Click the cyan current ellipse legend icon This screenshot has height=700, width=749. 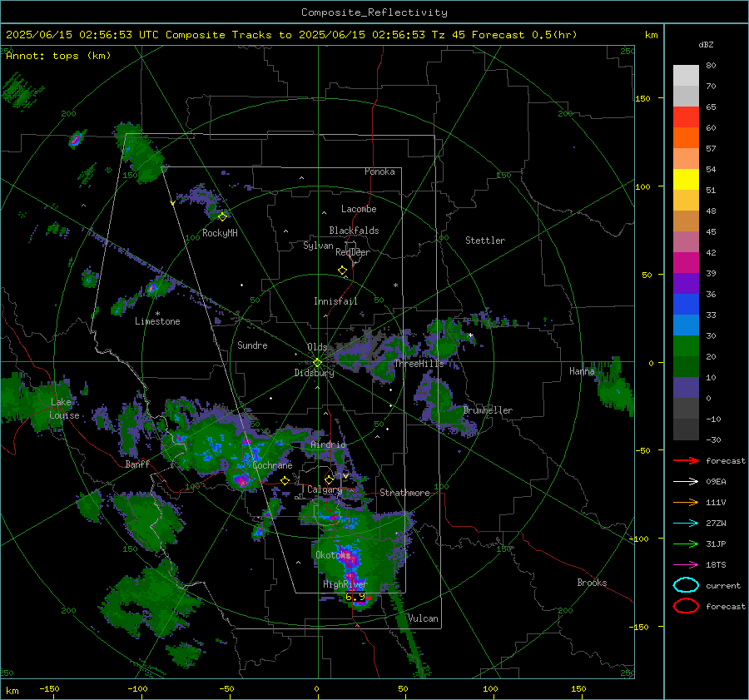(x=686, y=585)
